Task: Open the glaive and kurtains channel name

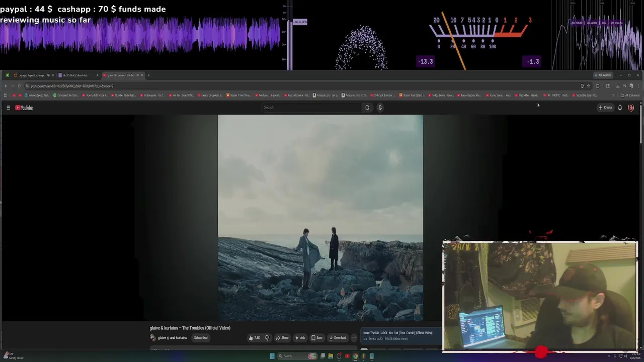Action: [172, 338]
